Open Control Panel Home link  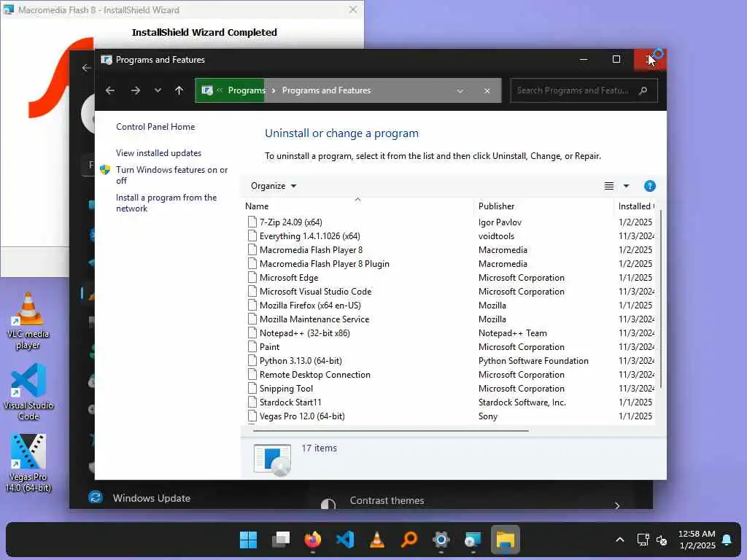pyautogui.click(x=155, y=127)
